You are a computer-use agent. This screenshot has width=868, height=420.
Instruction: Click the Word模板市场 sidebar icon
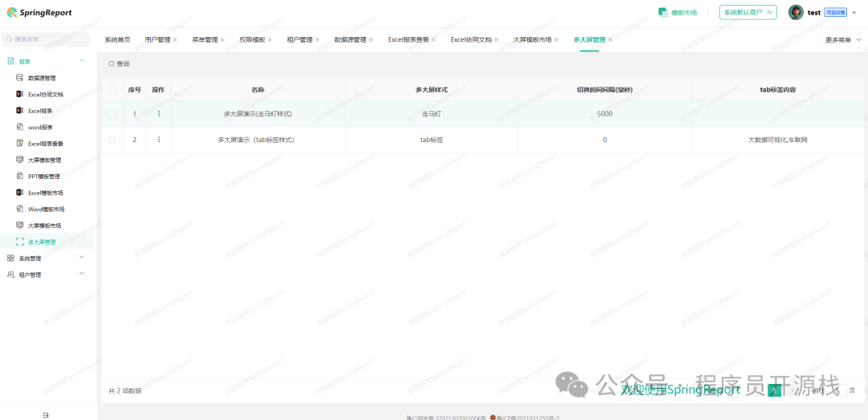[x=19, y=209]
